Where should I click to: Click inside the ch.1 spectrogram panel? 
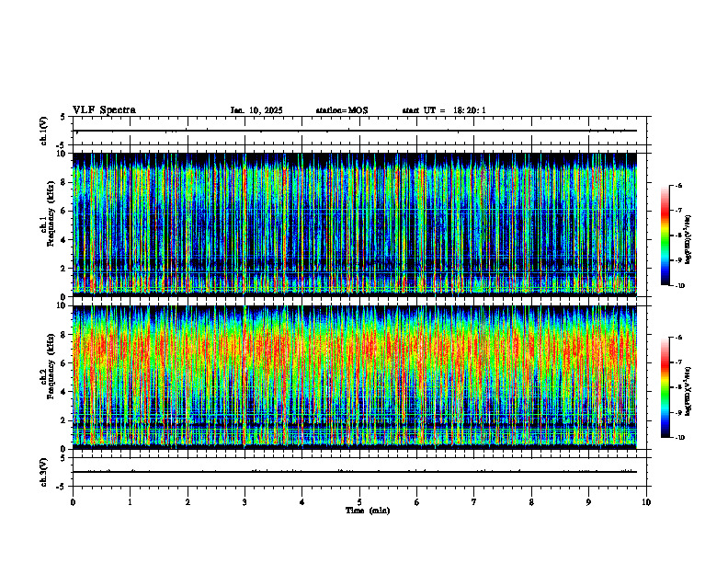[x=355, y=224]
